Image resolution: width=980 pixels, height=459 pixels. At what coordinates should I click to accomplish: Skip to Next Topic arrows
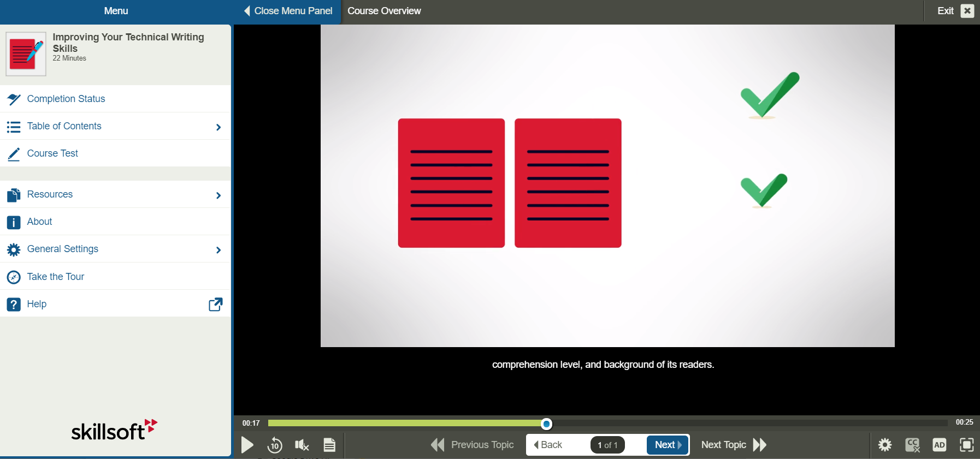click(x=759, y=445)
